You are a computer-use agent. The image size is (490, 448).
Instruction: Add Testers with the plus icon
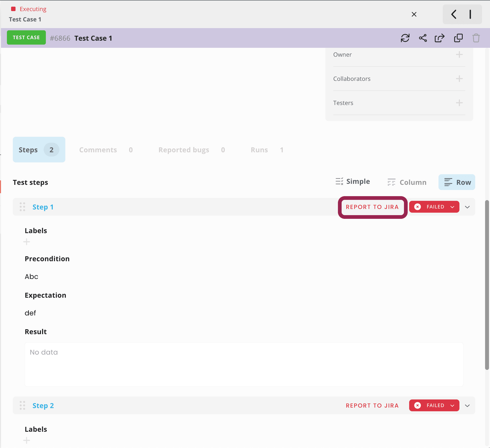click(459, 103)
